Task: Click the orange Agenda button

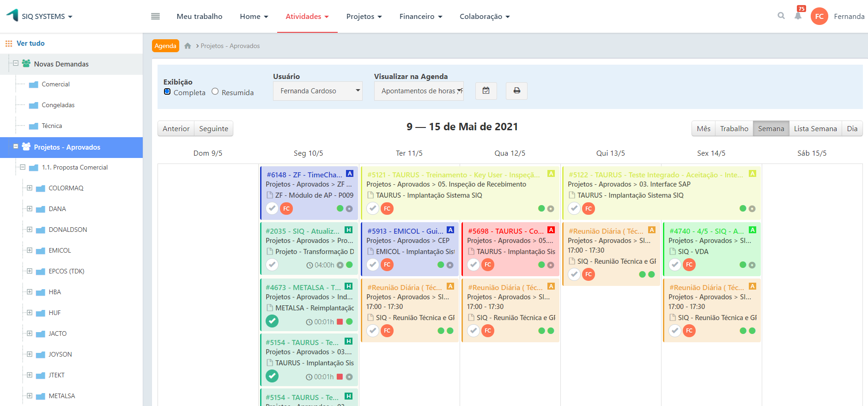Action: 165,46
